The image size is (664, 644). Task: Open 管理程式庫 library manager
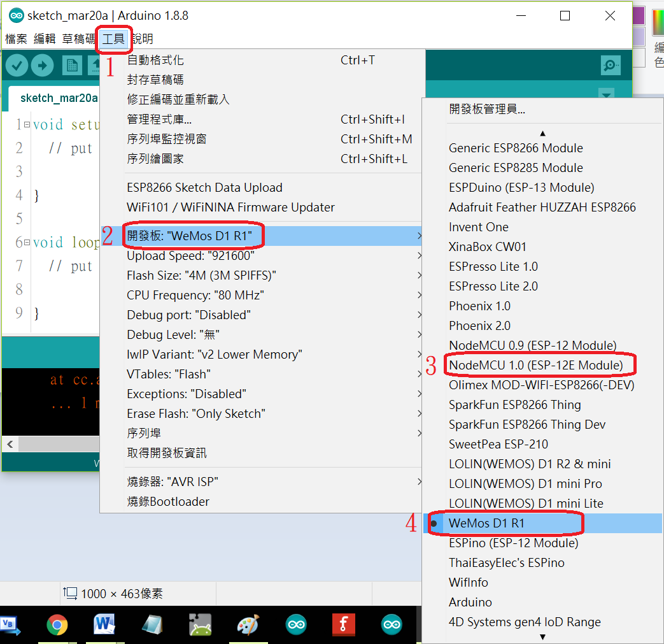(x=261, y=120)
